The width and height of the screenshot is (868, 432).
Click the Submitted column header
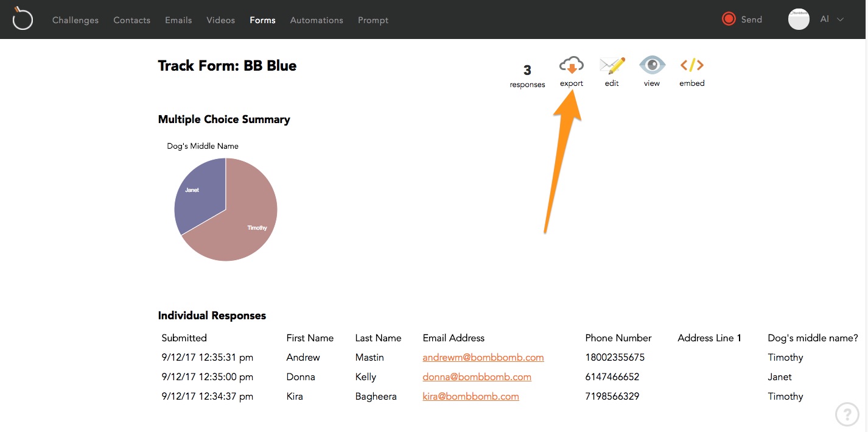tap(184, 338)
